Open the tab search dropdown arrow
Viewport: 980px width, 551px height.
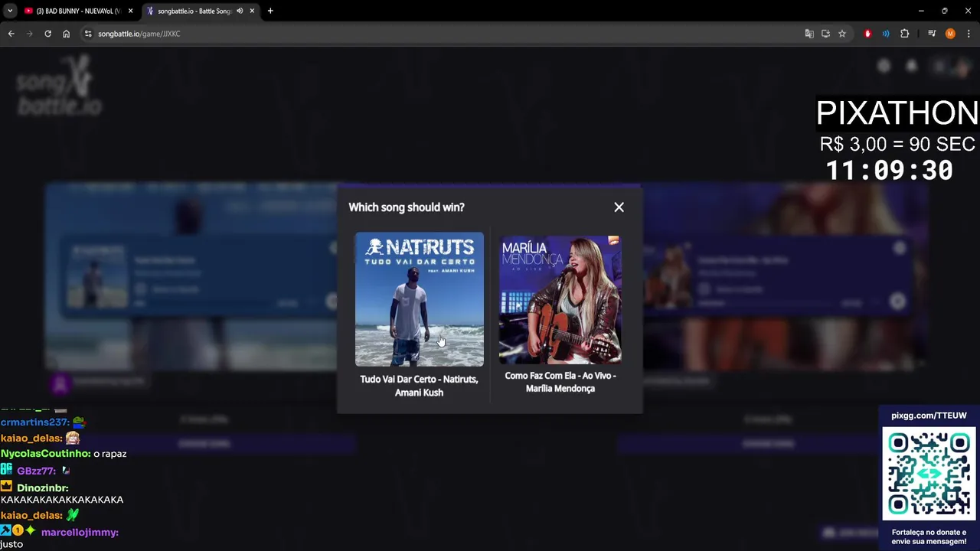tap(10, 11)
